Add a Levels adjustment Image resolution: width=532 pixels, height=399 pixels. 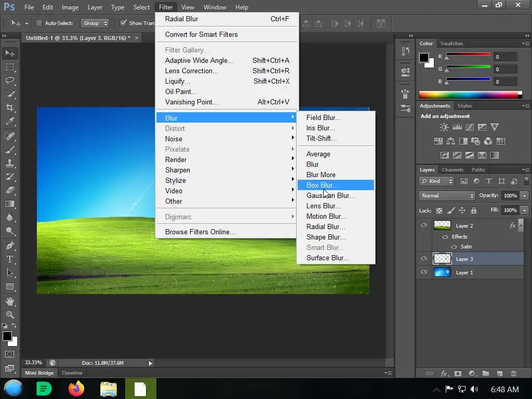tap(457, 127)
